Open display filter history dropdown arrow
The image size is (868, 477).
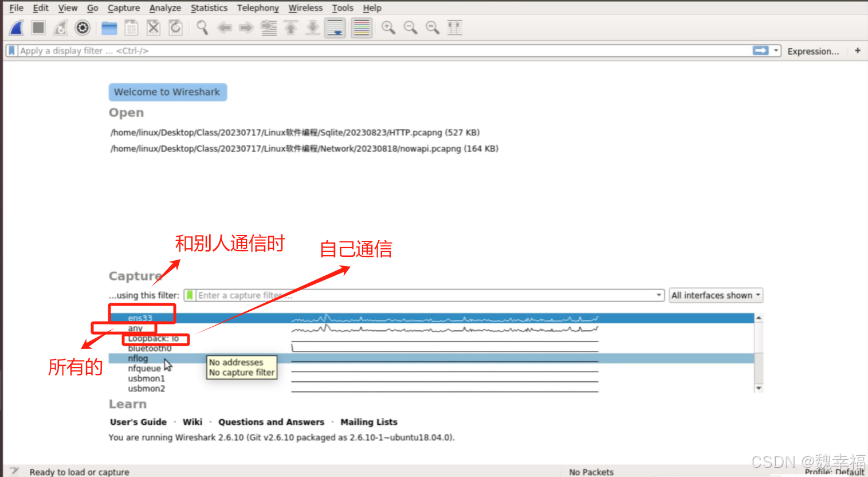coord(776,50)
